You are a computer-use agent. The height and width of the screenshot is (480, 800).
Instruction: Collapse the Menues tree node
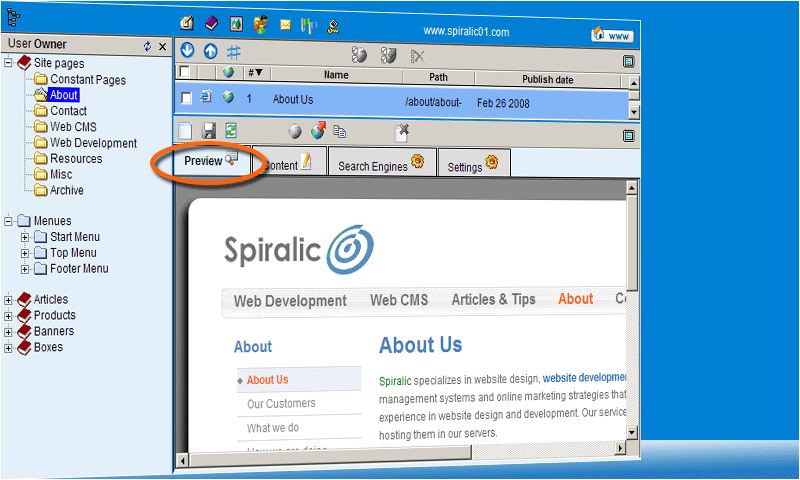(x=8, y=221)
